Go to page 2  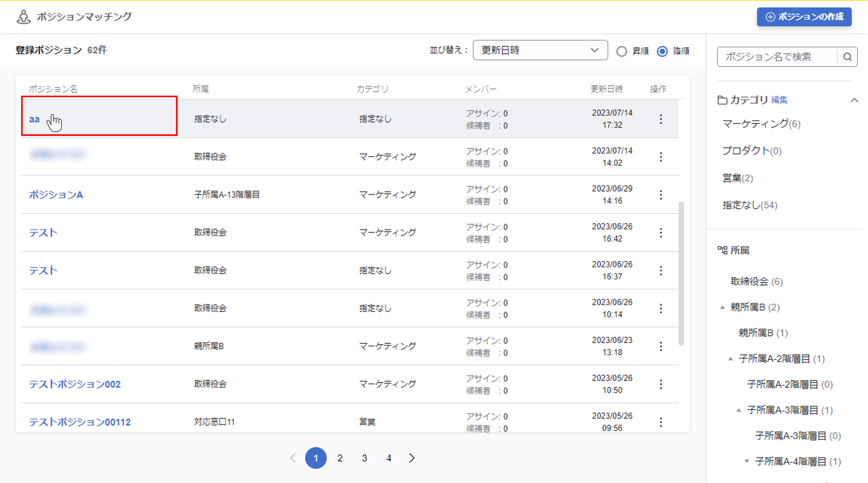pos(340,458)
